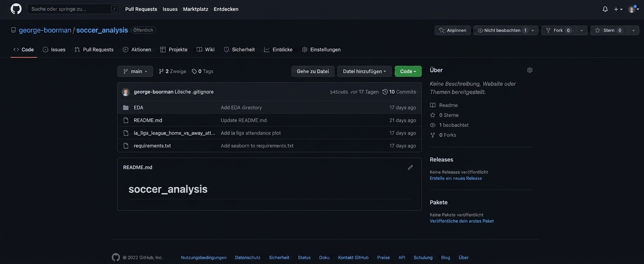The height and width of the screenshot is (264, 644).
Task: Open the george-boorman owner link
Action: (45, 30)
